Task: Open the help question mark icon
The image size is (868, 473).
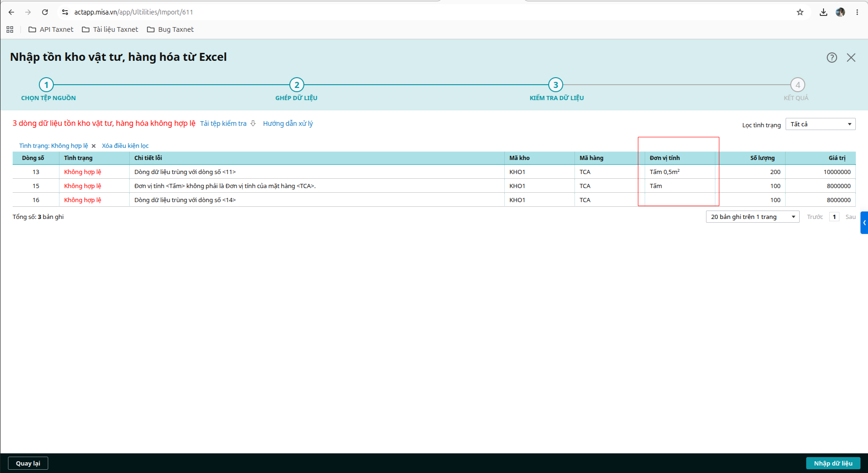Action: point(831,58)
